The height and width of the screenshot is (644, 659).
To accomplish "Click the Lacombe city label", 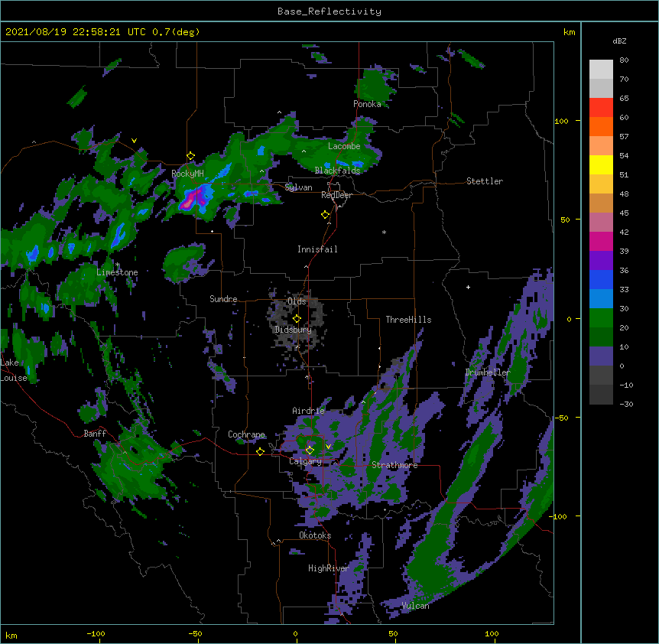I will [x=344, y=146].
